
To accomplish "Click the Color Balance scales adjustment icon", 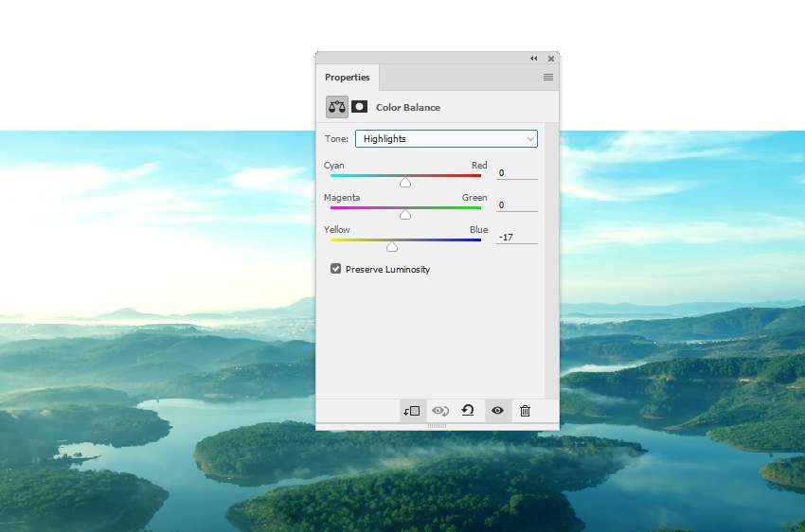I will 337,107.
